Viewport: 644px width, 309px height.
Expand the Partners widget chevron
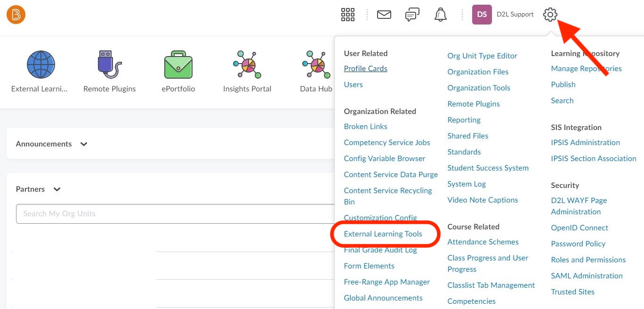57,189
